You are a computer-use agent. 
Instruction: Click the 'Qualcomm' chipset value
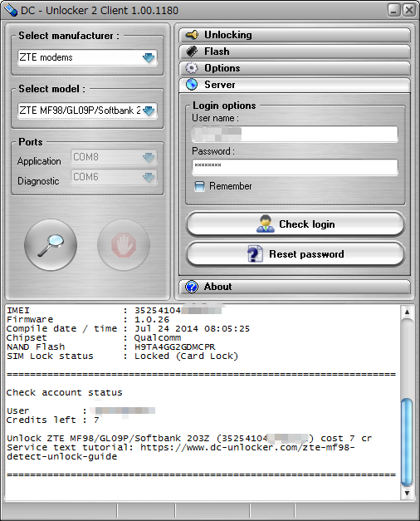[158, 338]
